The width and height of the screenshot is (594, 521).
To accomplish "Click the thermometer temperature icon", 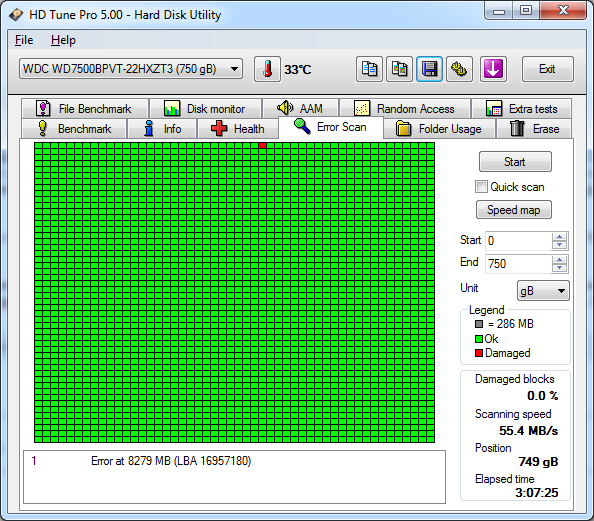I will click(267, 69).
